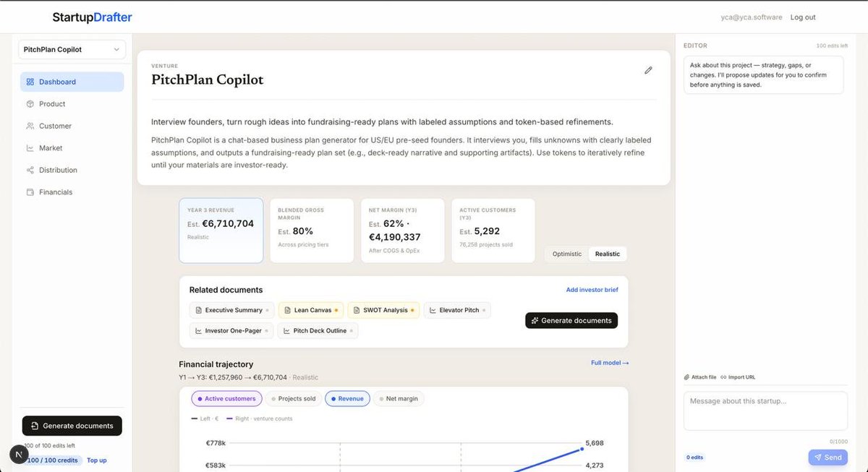The height and width of the screenshot is (472, 868).
Task: Select the Active Customers (Y3) metric card
Action: pyautogui.click(x=493, y=231)
